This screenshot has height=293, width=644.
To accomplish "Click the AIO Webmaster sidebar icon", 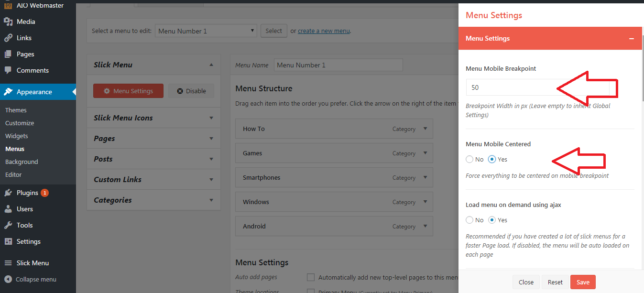I will 8,5.
